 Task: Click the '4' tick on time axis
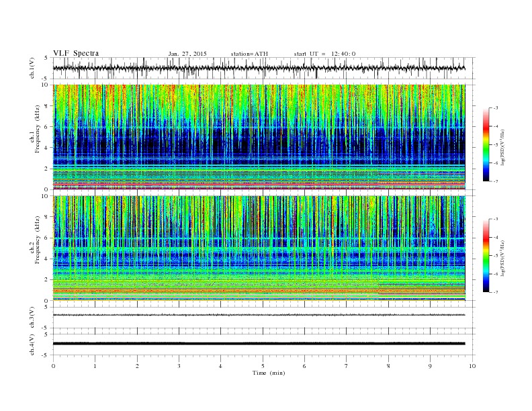pyautogui.click(x=221, y=366)
